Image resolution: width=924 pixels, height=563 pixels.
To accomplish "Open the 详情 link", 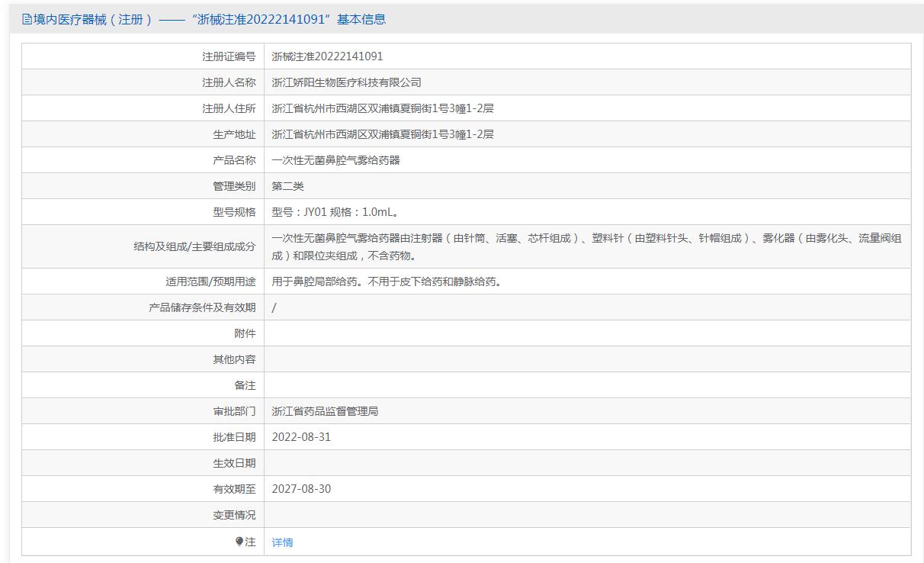I will tap(282, 542).
